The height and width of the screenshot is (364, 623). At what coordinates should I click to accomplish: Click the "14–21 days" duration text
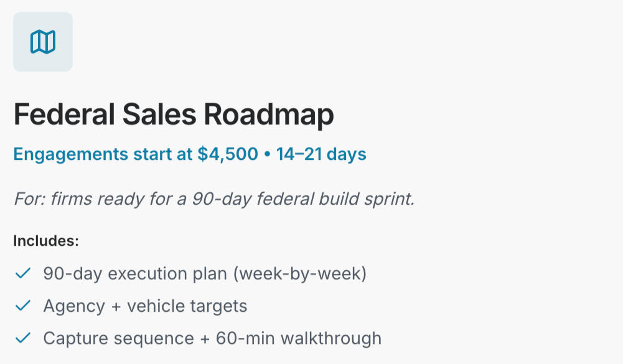point(321,154)
